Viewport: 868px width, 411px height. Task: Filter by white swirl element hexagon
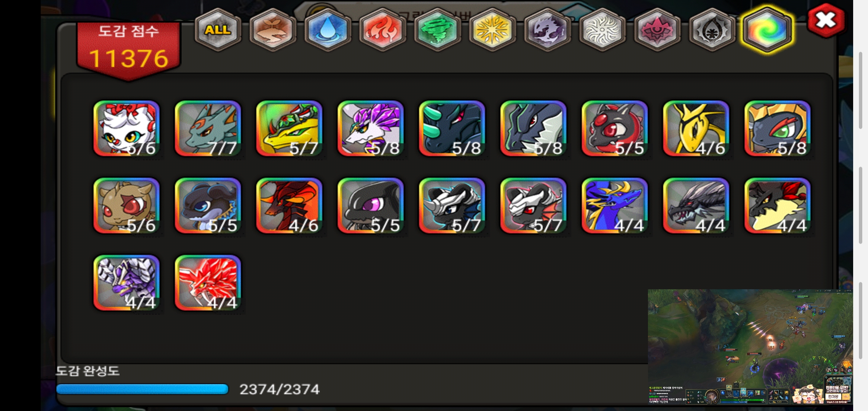point(602,30)
